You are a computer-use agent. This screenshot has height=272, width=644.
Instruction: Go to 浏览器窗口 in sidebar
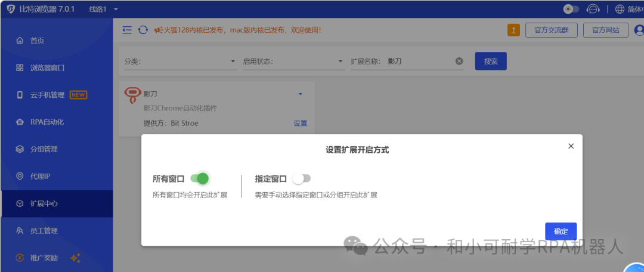tap(48, 67)
